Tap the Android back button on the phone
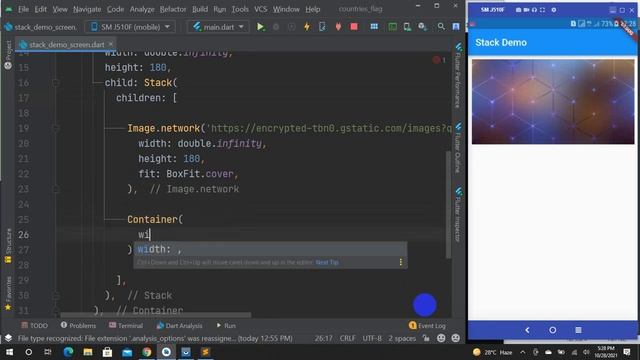This screenshot has width=640, height=360. [x=527, y=330]
